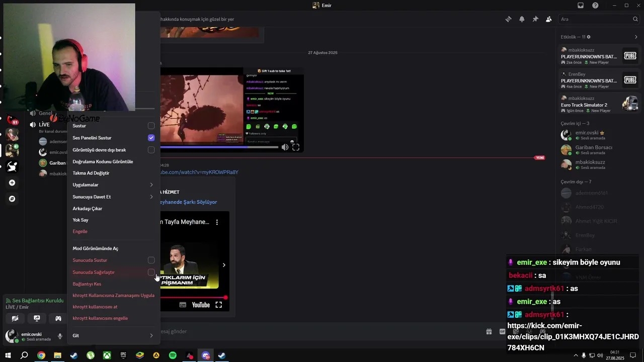
Task: Seek the YouTube embed red progress bar
Action: coord(194,298)
